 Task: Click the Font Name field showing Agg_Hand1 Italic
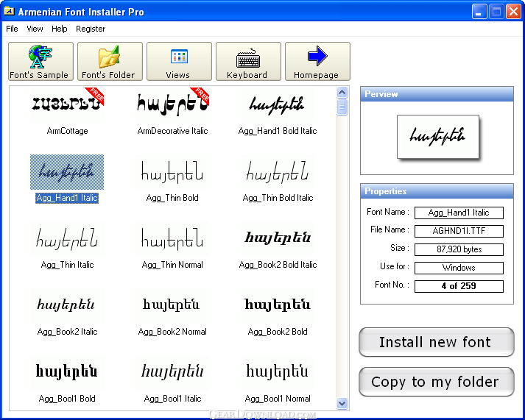[459, 213]
